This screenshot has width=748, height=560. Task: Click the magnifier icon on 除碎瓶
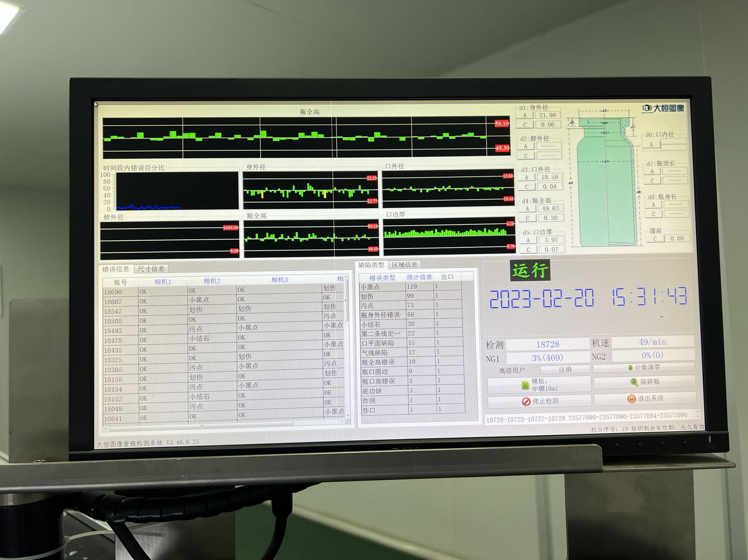[634, 382]
